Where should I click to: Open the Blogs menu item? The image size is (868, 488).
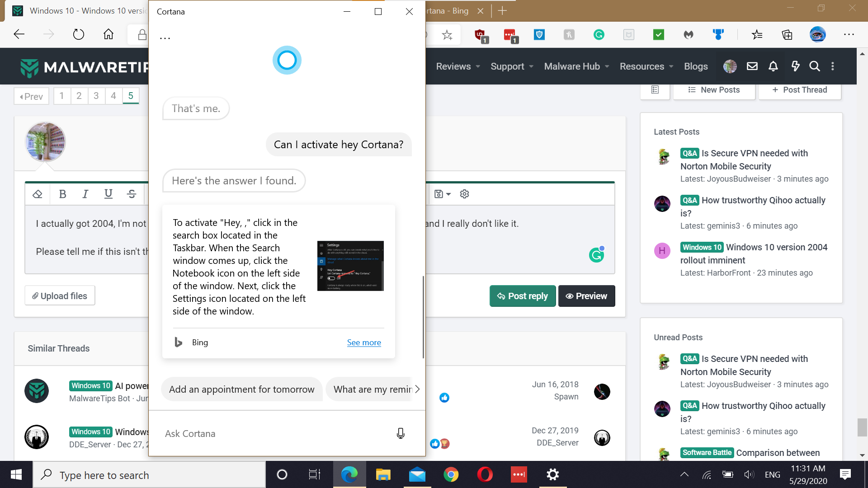click(x=695, y=66)
